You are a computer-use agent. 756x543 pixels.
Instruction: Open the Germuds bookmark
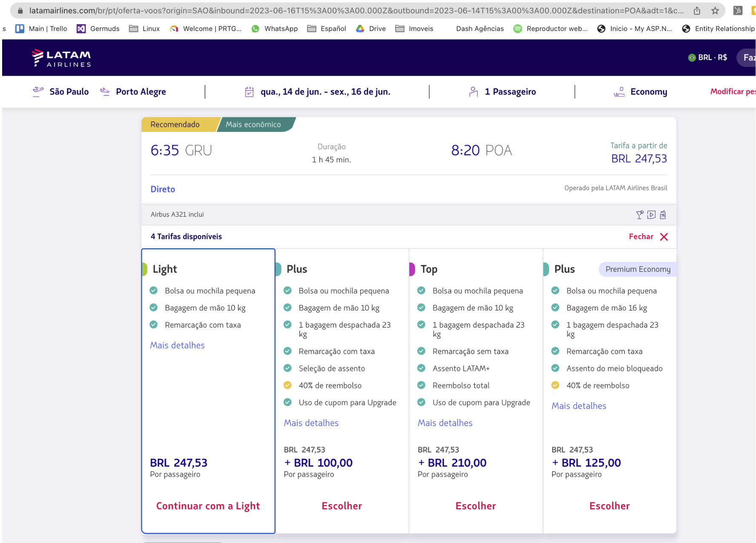coord(98,29)
